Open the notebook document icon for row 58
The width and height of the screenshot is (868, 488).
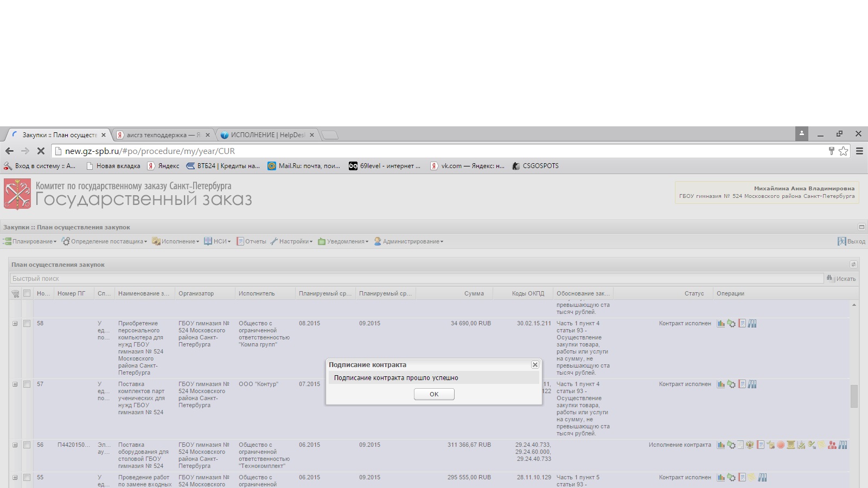(x=742, y=324)
